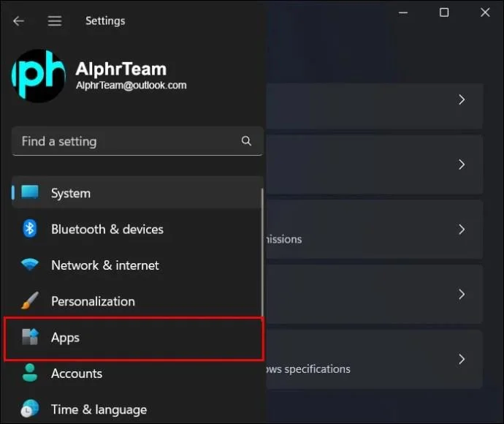Viewport: 504px width, 424px height.
Task: Open the Accounts settings page
Action: click(x=77, y=374)
